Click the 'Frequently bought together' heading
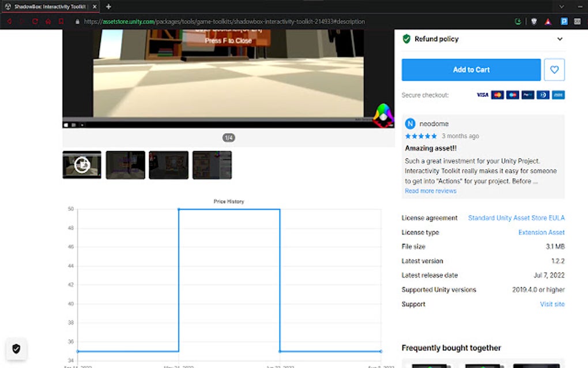Image resolution: width=588 pixels, height=368 pixels. 451,348
